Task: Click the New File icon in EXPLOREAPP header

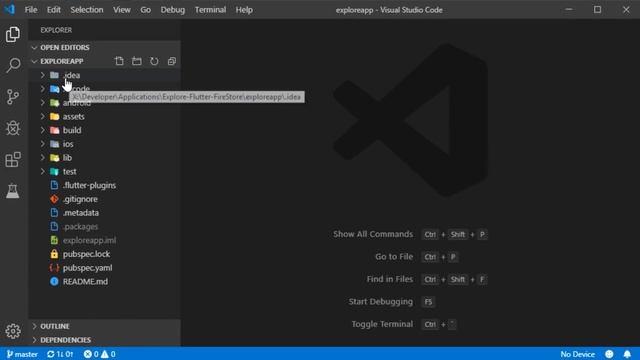Action: pos(119,61)
